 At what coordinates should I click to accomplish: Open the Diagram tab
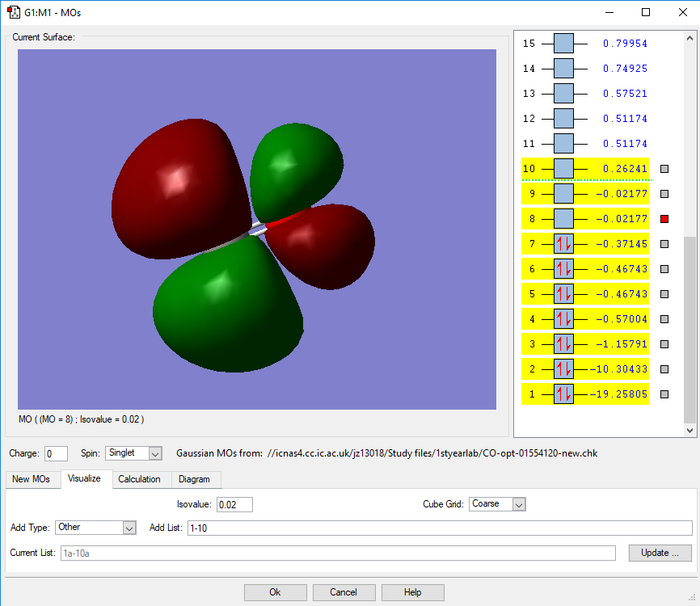coord(194,479)
